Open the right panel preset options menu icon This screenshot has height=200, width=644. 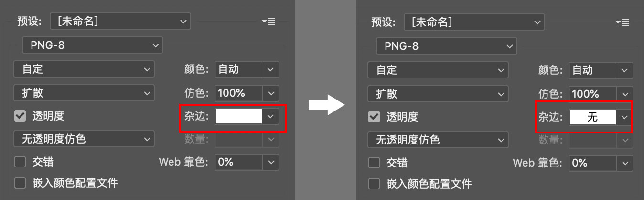point(622,22)
